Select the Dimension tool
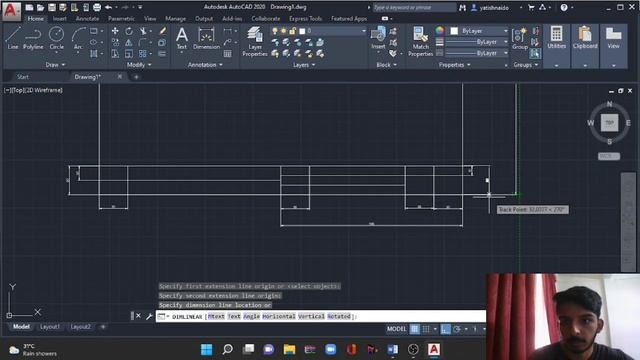Screen dimensions: 640x360 [x=206, y=38]
